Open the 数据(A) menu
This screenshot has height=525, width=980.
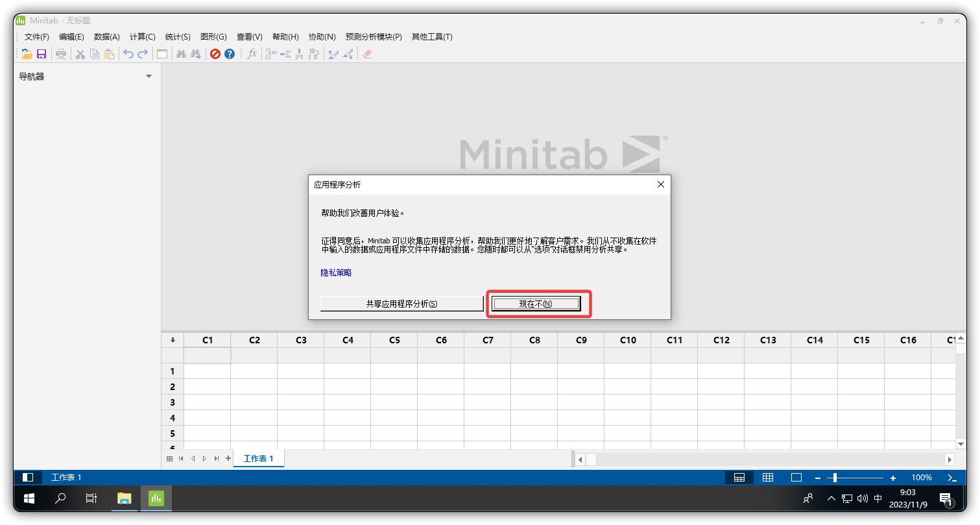[107, 37]
